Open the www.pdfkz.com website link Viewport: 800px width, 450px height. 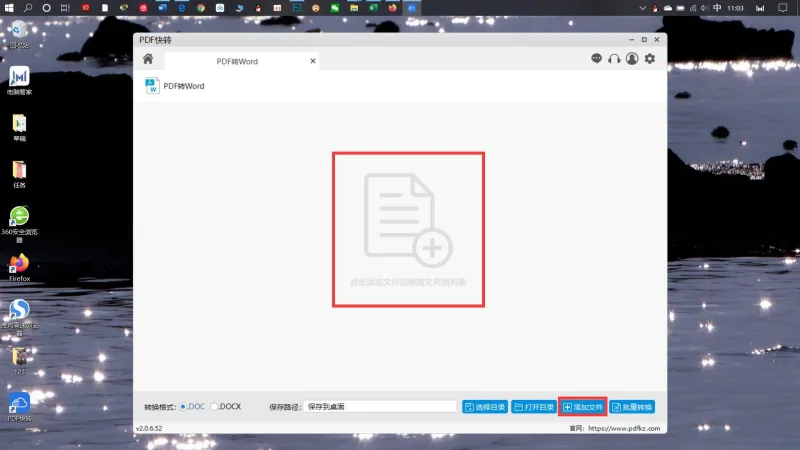[x=624, y=429]
